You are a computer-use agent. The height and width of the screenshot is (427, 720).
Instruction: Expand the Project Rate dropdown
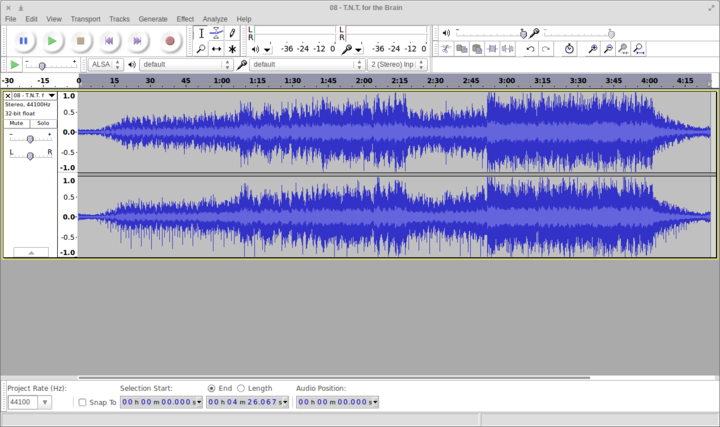coord(44,402)
